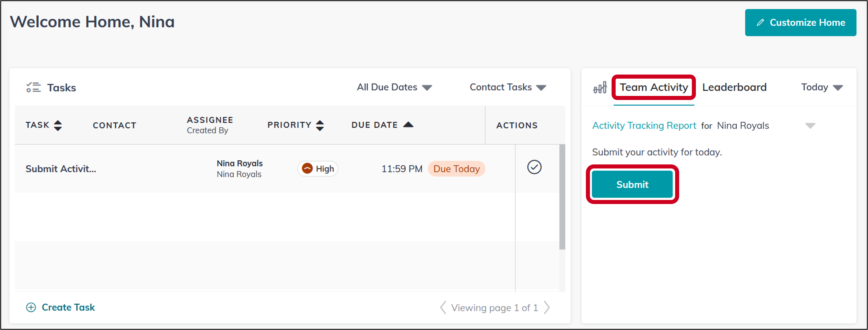Click the Viewing page 1 of 1 text
The width and height of the screenshot is (868, 330).
point(494,308)
